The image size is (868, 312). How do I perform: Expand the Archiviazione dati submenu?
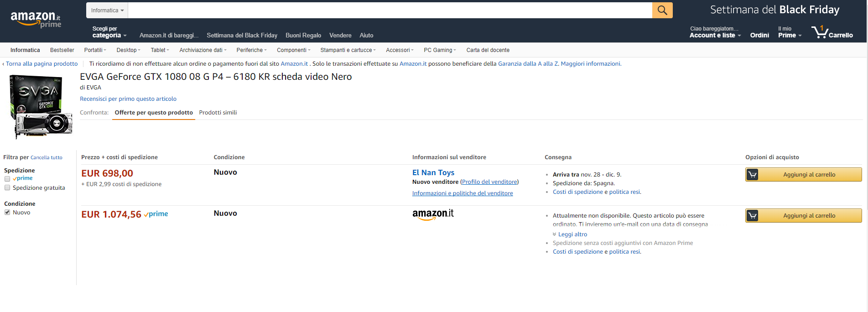[203, 50]
